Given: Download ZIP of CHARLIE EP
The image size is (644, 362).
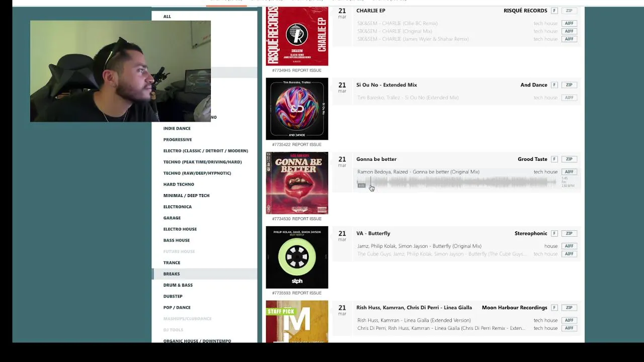Looking at the screenshot, I should point(569,11).
